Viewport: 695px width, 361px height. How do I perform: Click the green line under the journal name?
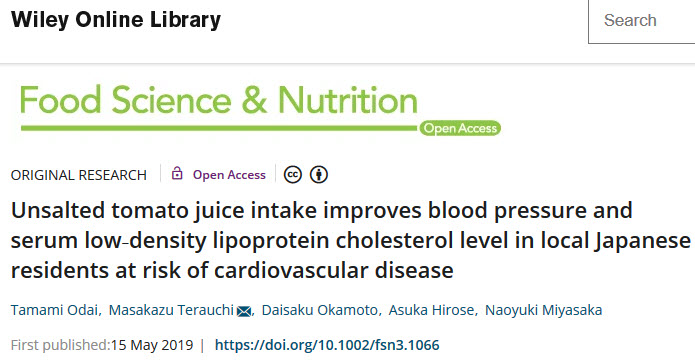tap(219, 128)
